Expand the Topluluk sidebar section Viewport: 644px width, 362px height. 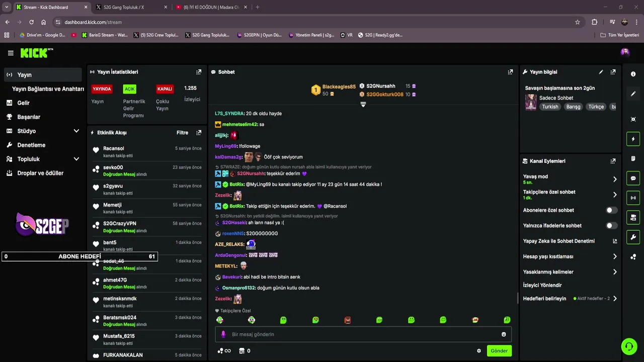pos(76,159)
